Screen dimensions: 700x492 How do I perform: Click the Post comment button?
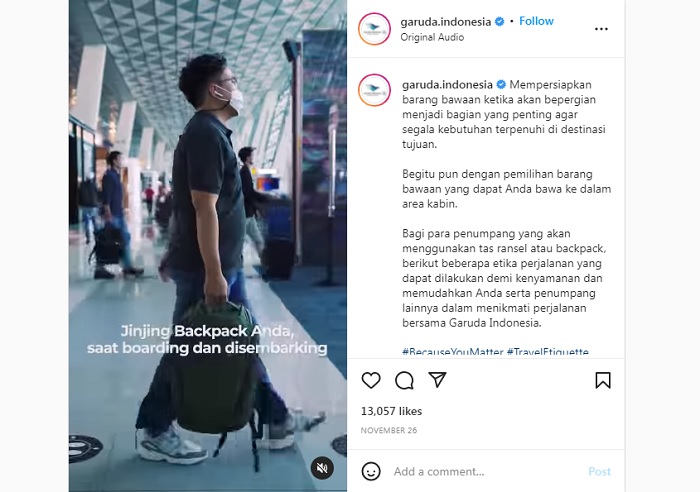(x=600, y=471)
